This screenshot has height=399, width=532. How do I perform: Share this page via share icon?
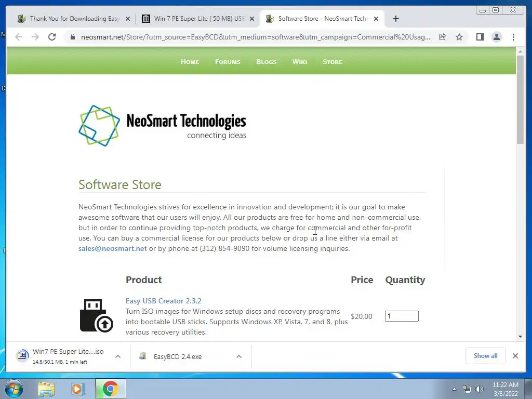click(443, 37)
